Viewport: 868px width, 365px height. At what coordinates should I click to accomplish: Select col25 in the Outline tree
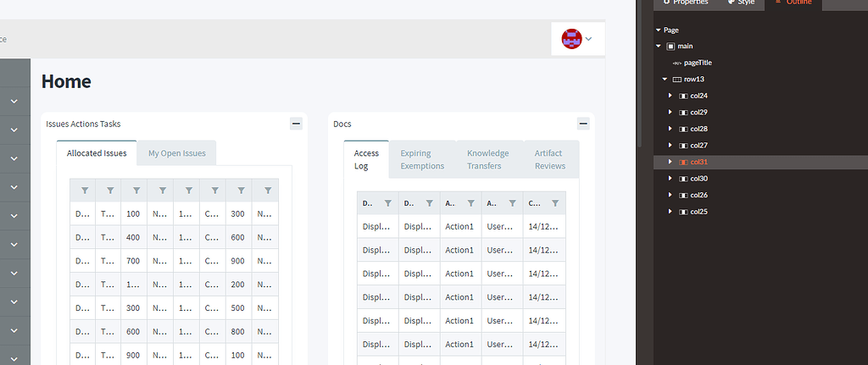pos(698,211)
